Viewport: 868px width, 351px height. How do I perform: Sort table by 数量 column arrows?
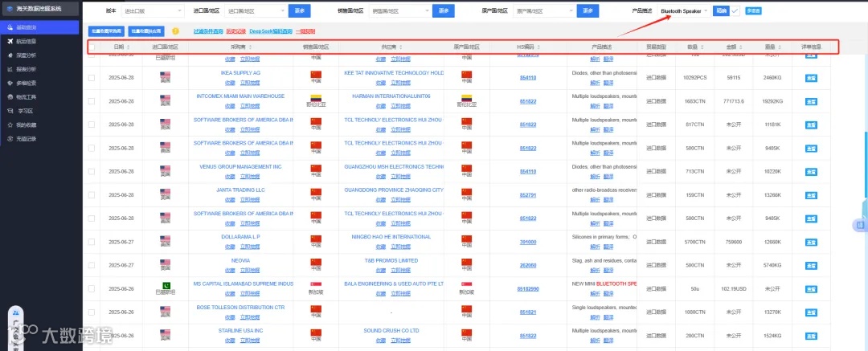pos(702,47)
